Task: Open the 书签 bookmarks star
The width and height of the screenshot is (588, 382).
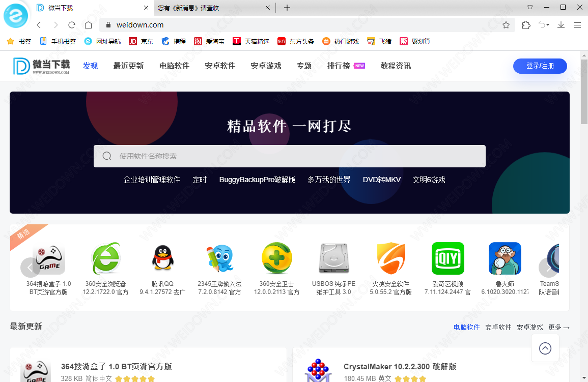Action: pos(19,41)
